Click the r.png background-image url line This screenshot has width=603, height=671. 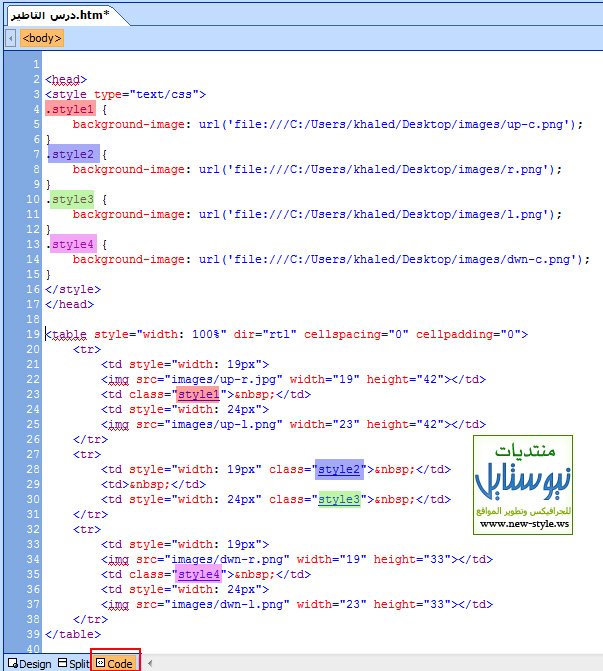point(317,169)
